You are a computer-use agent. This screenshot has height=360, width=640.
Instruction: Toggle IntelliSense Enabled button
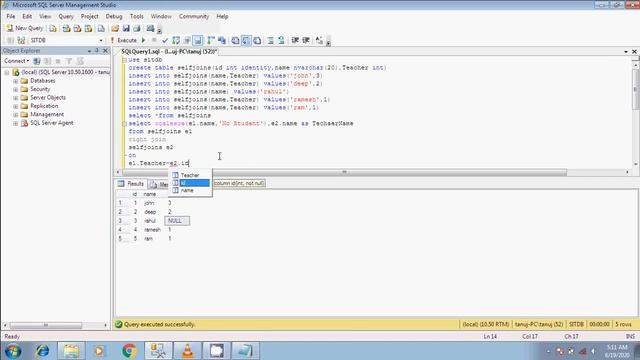pyautogui.click(x=198, y=40)
